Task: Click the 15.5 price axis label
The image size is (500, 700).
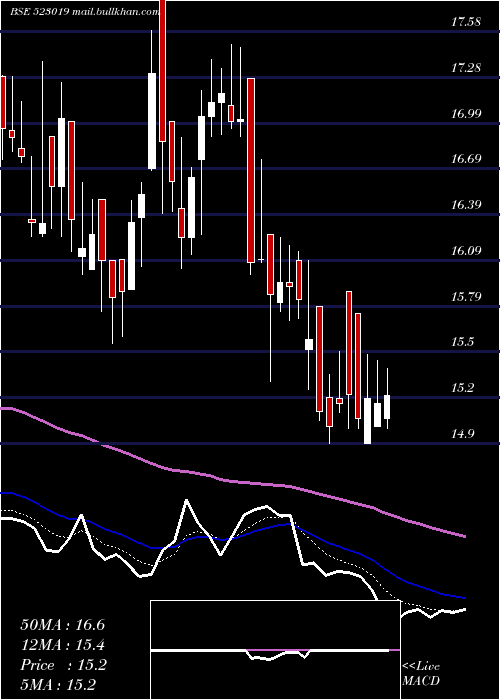Action: 462,342
